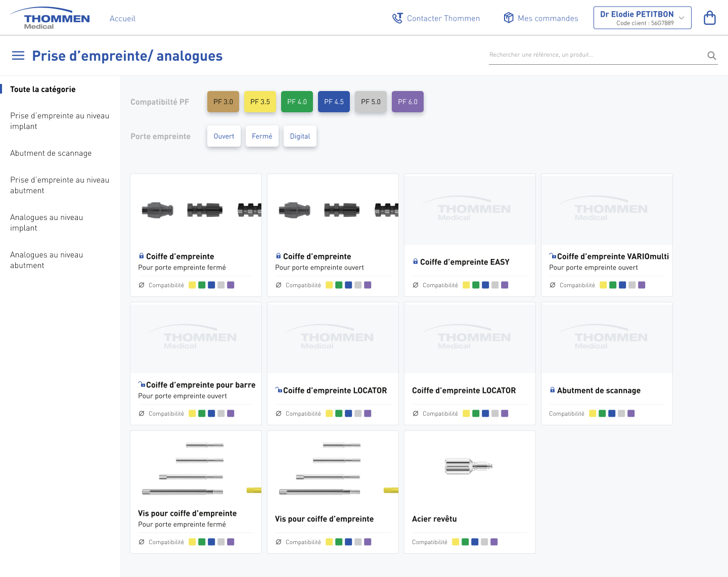Enable the Fermé porte empreinte filter
This screenshot has width=728, height=577.
pos(262,136)
